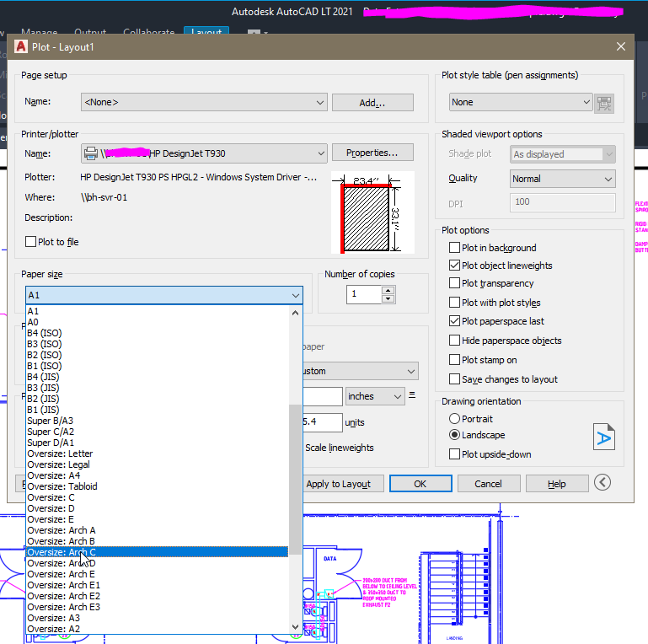Viewport: 648px width, 644px height.
Task: Uncheck Plot object lineweights
Action: 454,266
